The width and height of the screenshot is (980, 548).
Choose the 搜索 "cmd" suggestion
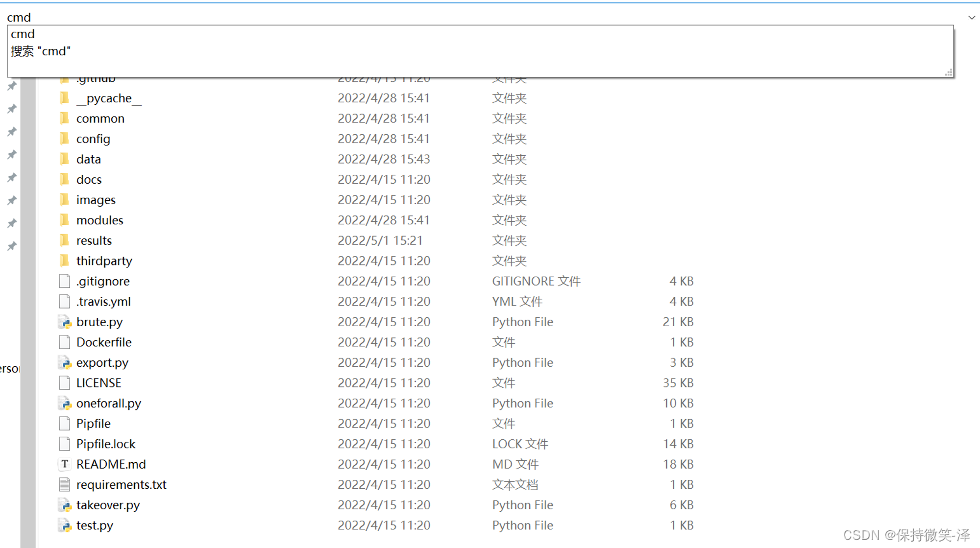(x=41, y=51)
